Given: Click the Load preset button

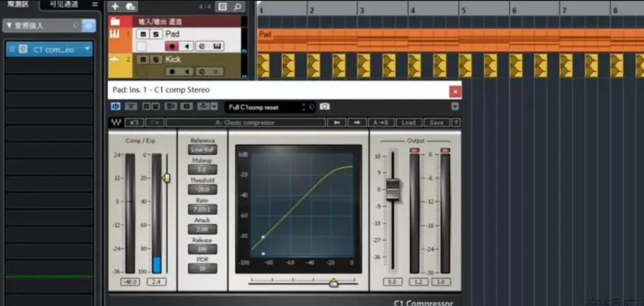Looking at the screenshot, I should 409,122.
